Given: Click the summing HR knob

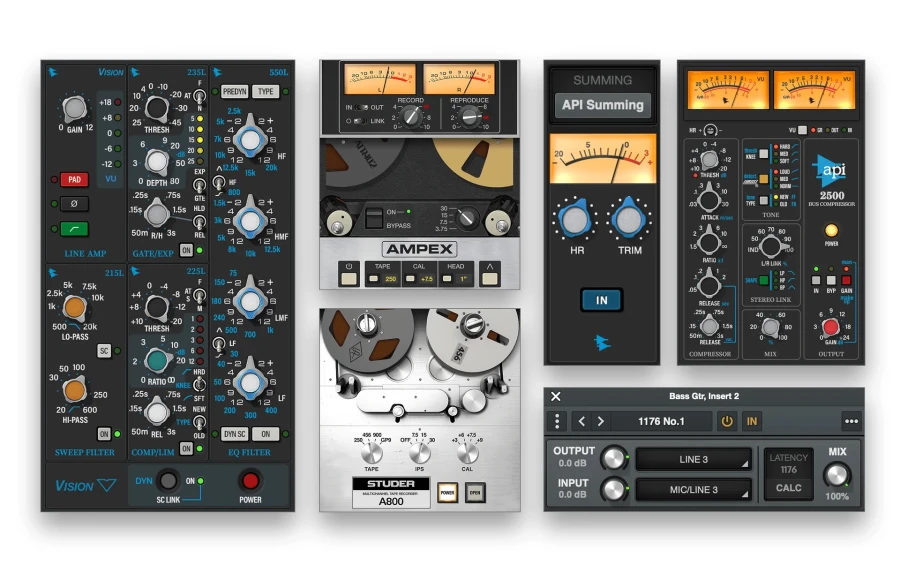Looking at the screenshot, I should (x=575, y=220).
